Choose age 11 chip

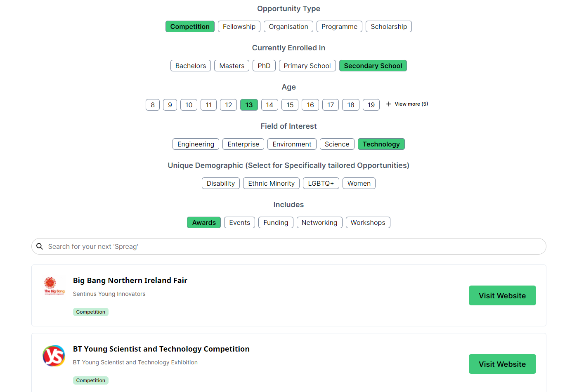pos(208,105)
